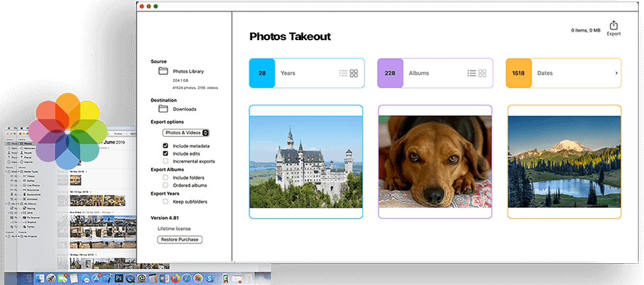Enable Keep subfolders checkbox
The width and height of the screenshot is (644, 285).
coord(165,201)
